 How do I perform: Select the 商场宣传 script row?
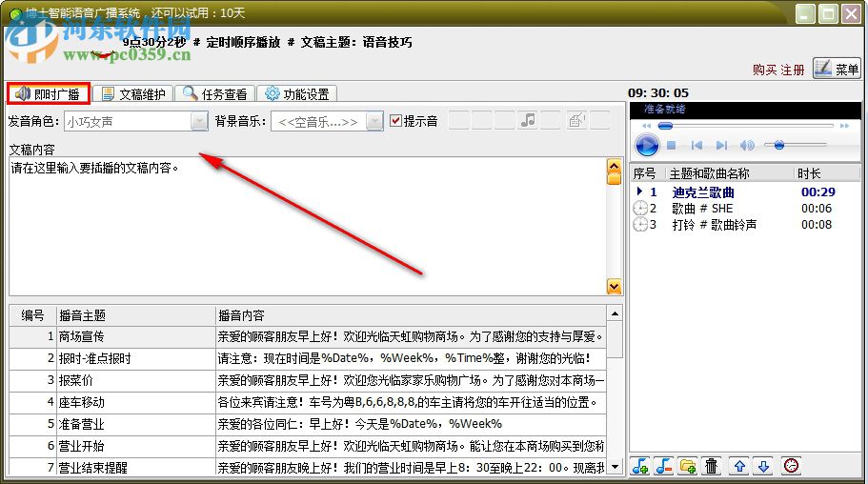[308, 336]
